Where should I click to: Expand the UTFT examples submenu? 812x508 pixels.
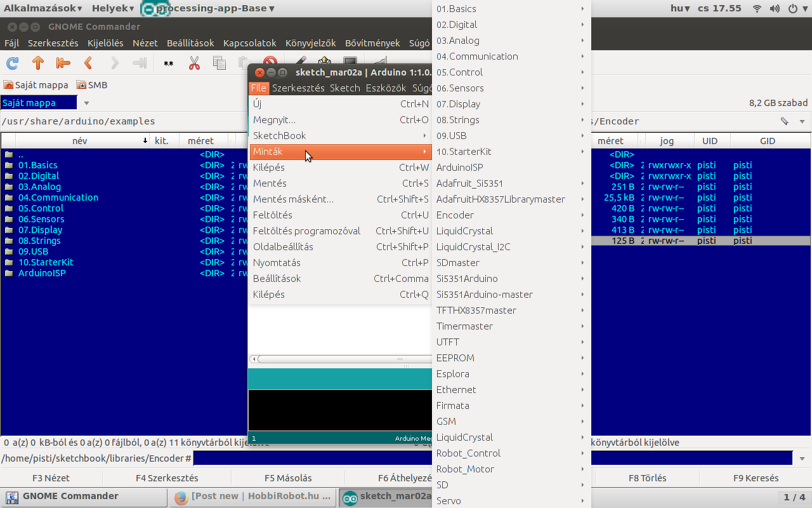point(511,342)
